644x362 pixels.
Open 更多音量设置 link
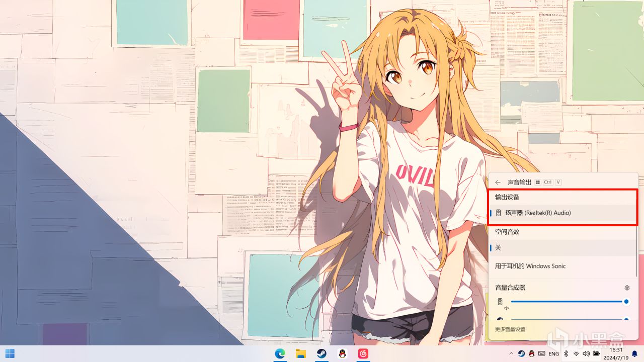tap(510, 329)
